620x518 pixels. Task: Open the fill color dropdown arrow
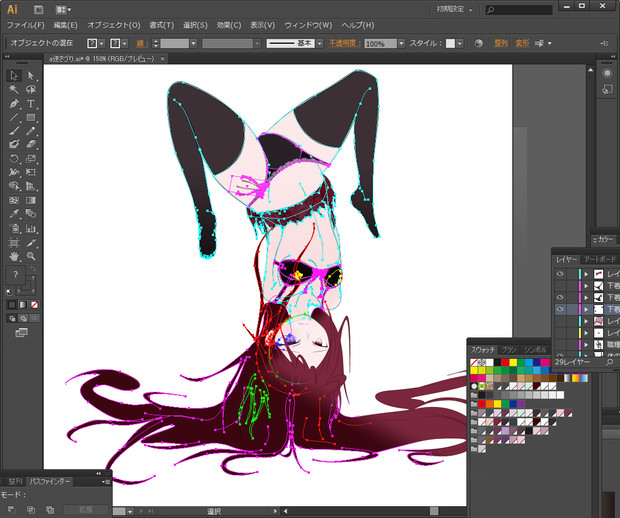(102, 43)
